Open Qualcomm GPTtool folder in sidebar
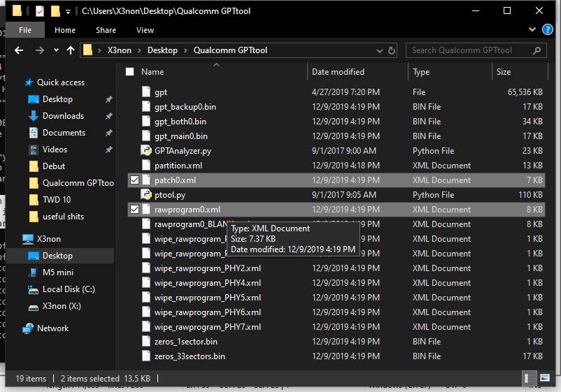This screenshot has height=392, width=561. 78,183
